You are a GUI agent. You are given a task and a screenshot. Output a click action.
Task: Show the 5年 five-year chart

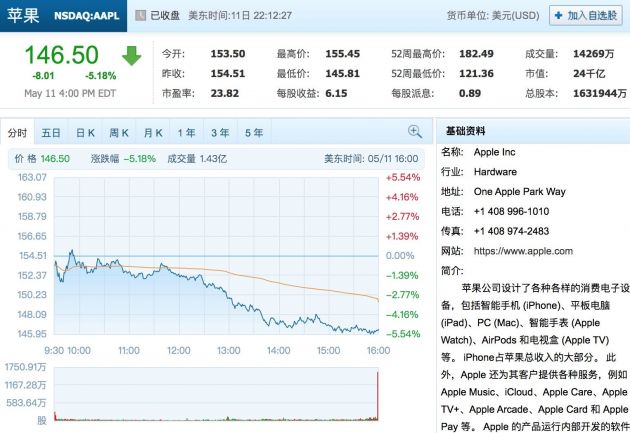tap(254, 132)
